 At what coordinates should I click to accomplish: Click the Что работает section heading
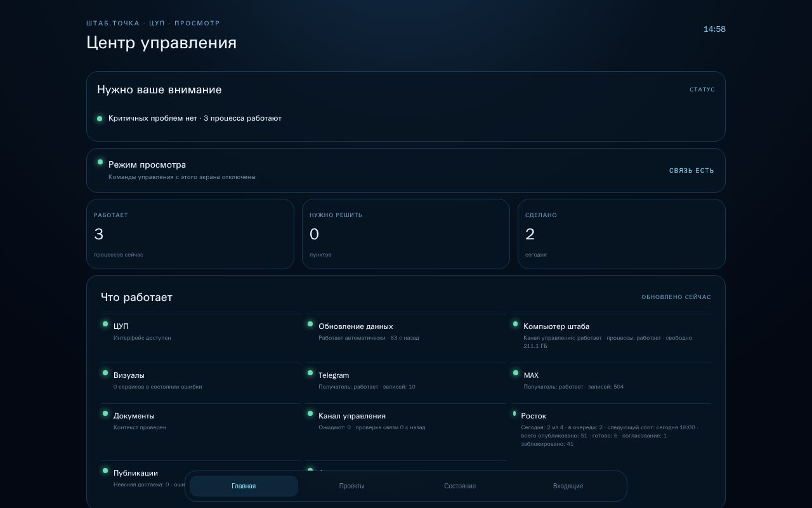pos(136,297)
